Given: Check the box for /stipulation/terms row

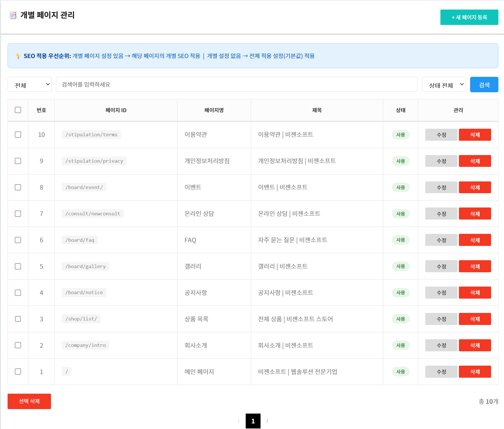Looking at the screenshot, I should click(18, 135).
